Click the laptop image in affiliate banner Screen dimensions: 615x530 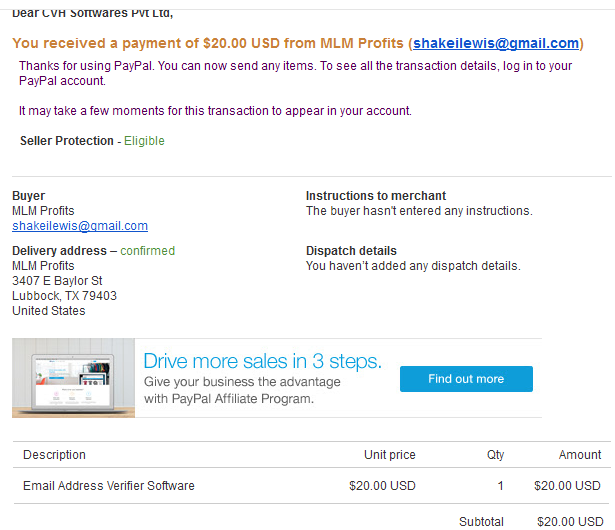[x=74, y=378]
